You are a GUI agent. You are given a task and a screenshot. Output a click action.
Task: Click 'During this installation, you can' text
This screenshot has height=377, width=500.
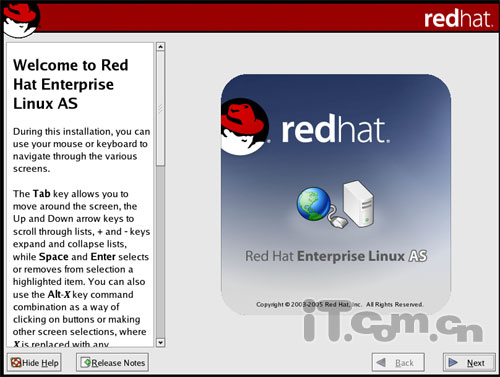tap(81, 131)
